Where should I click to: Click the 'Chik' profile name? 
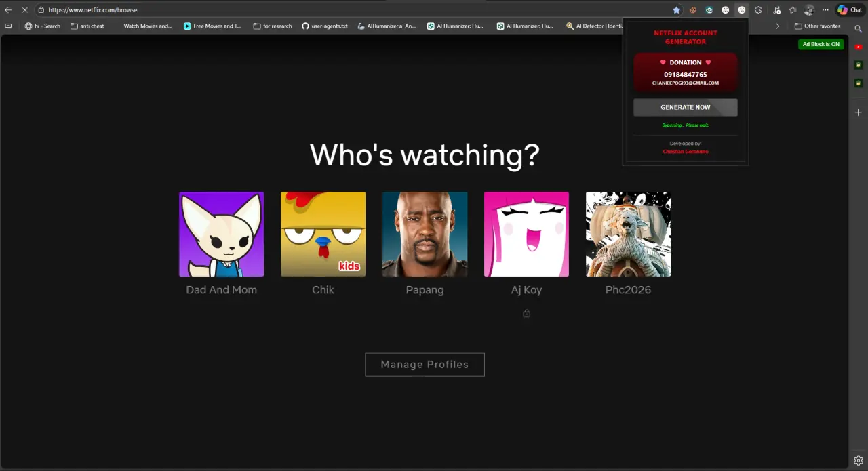point(323,290)
